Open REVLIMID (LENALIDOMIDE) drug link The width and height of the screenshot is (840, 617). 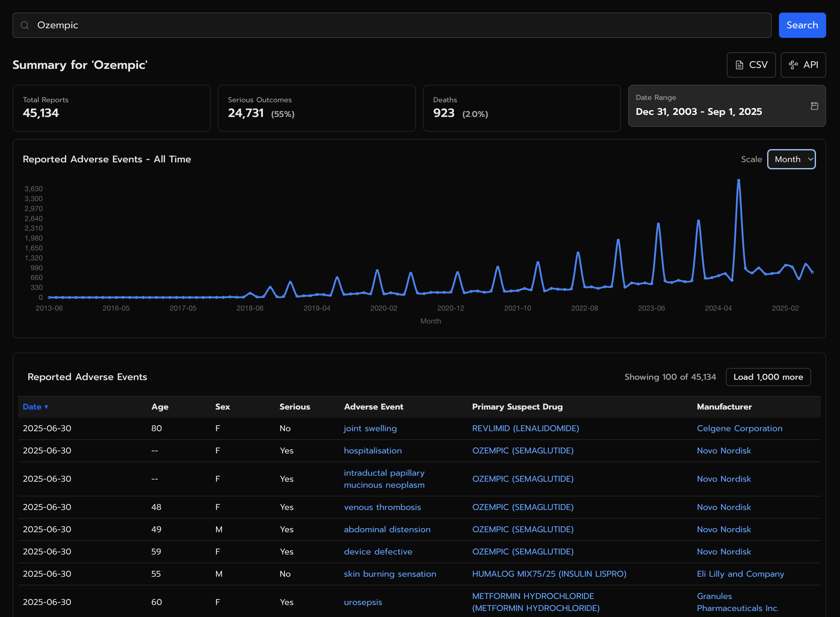point(525,428)
